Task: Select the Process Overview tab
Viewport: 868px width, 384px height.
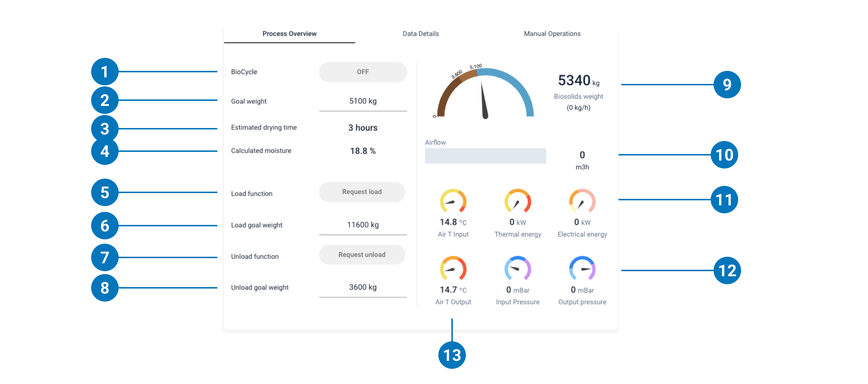Action: [289, 34]
